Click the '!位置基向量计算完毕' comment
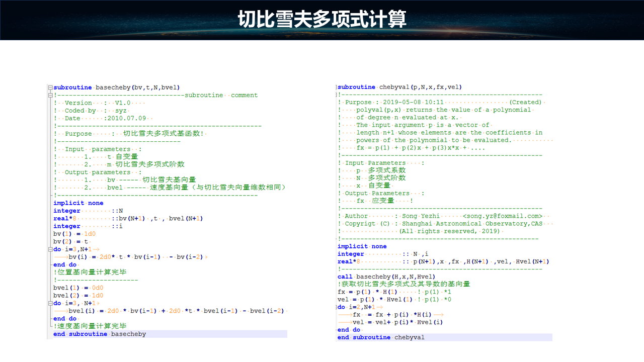Viewport: 644px width, 362px height. [90, 273]
